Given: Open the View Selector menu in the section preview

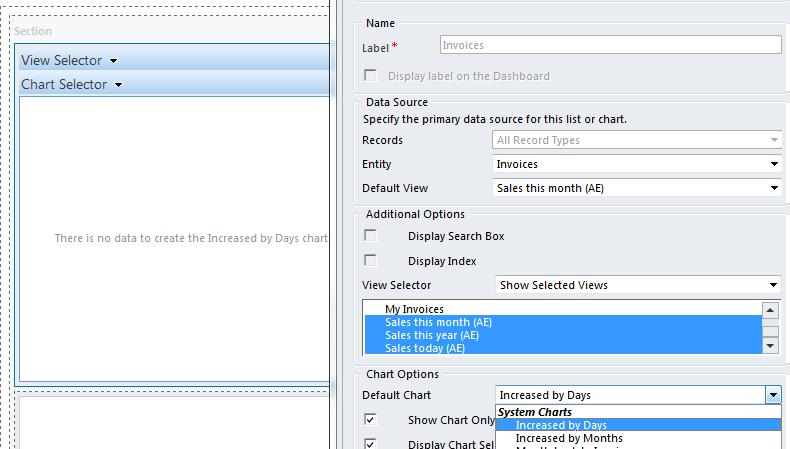Looking at the screenshot, I should (x=69, y=61).
